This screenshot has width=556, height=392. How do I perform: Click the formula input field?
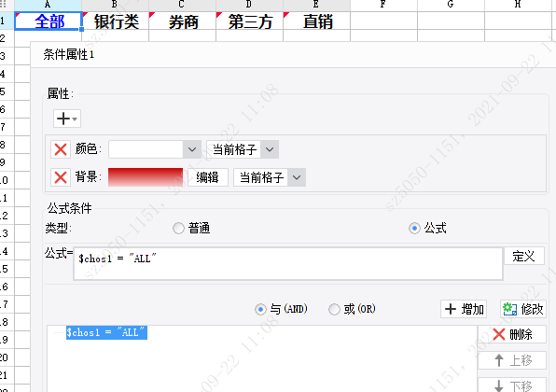pos(288,263)
